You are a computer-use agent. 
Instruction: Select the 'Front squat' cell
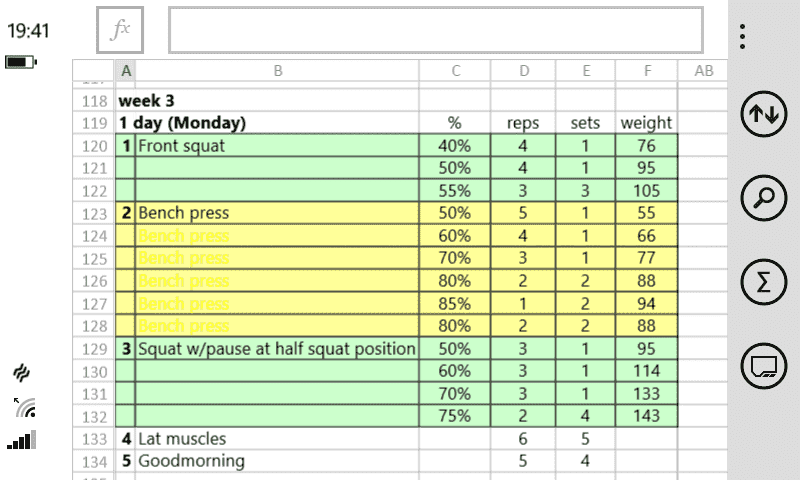276,146
